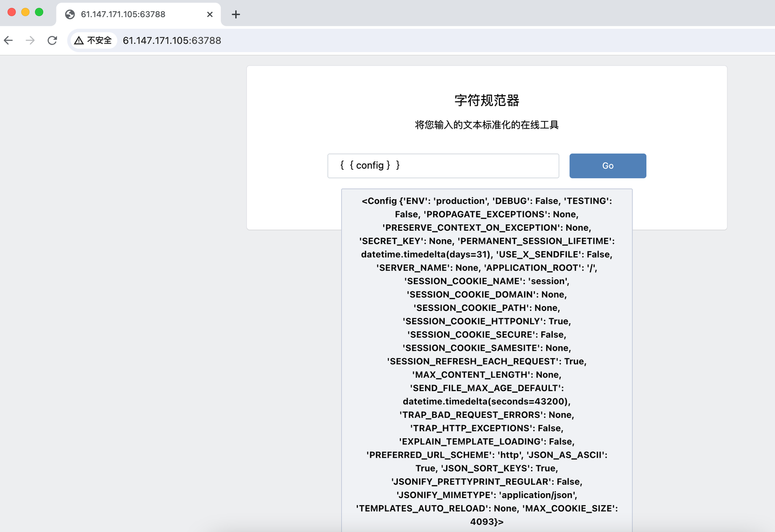775x532 pixels.
Task: Click the 不安全 warning badge
Action: coord(93,40)
